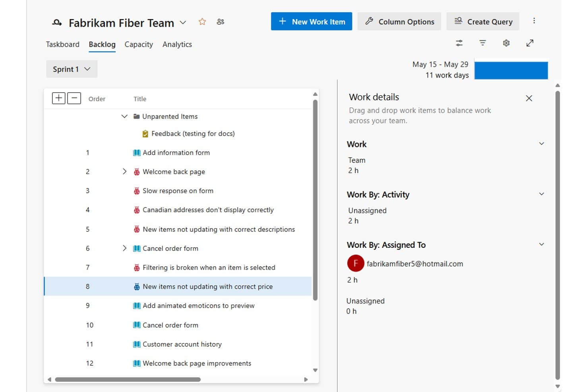Viewport: 588px width, 392px height.
Task: Open the filter funnel icon
Action: click(x=483, y=43)
